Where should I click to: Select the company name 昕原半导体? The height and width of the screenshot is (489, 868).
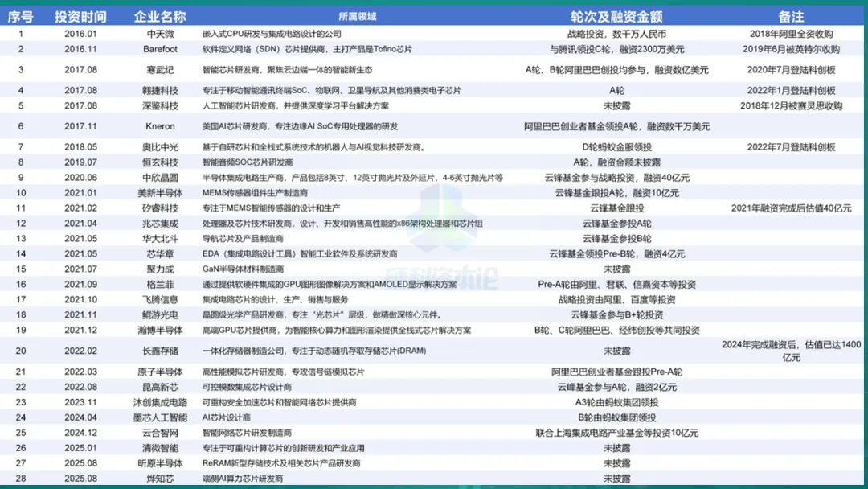coord(160,462)
